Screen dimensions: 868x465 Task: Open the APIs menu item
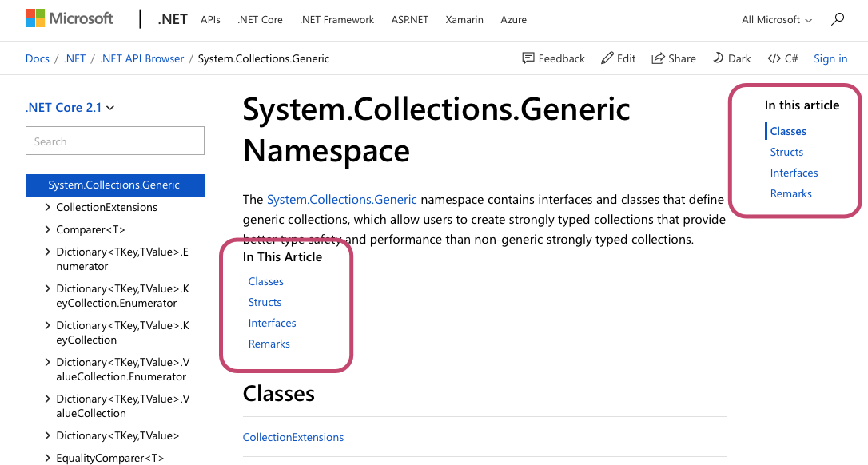[210, 19]
